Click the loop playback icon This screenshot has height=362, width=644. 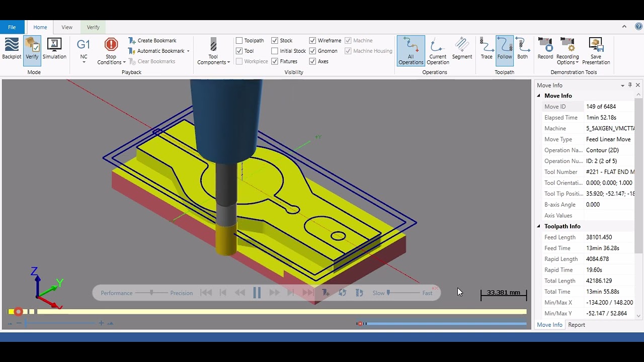(x=343, y=293)
